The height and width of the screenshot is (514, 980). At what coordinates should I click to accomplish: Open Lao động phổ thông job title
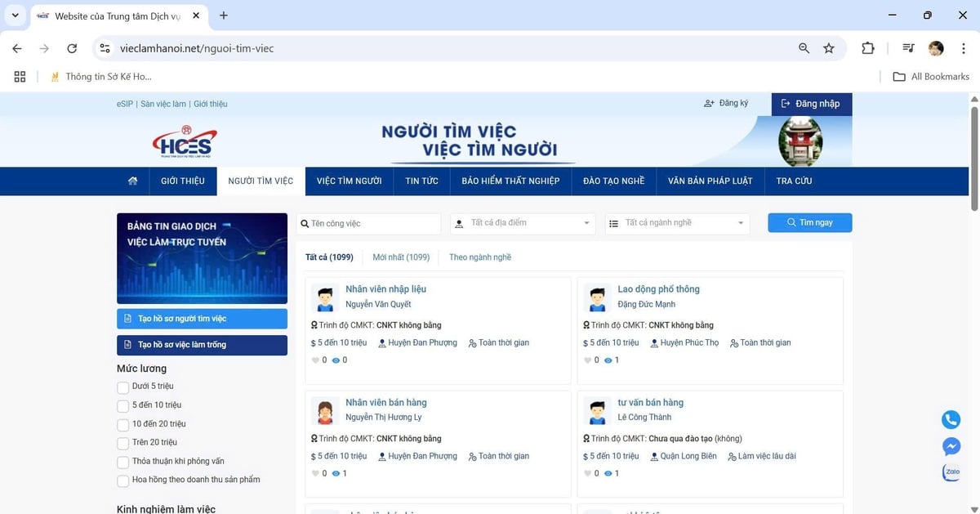[x=658, y=289]
